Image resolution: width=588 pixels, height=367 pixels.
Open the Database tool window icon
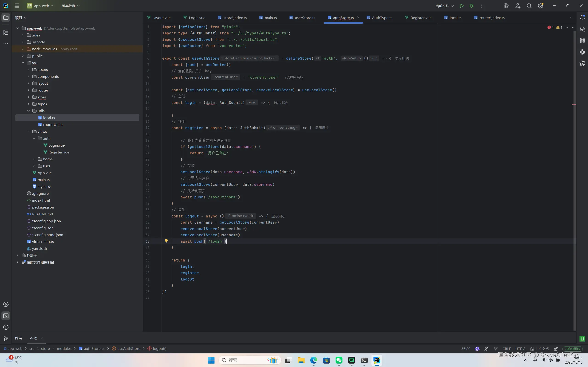tap(582, 41)
